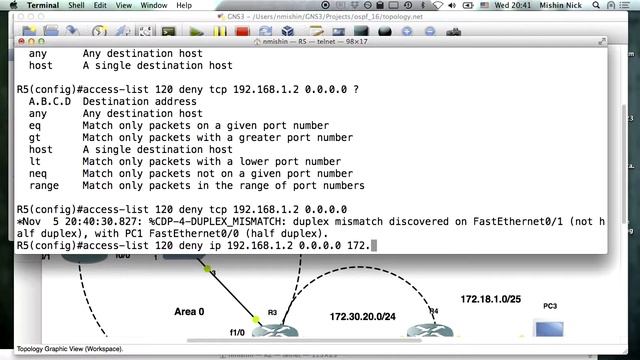The height and width of the screenshot is (360, 640).
Task: Click the 'Area 0' label in topology
Action: tap(189, 312)
